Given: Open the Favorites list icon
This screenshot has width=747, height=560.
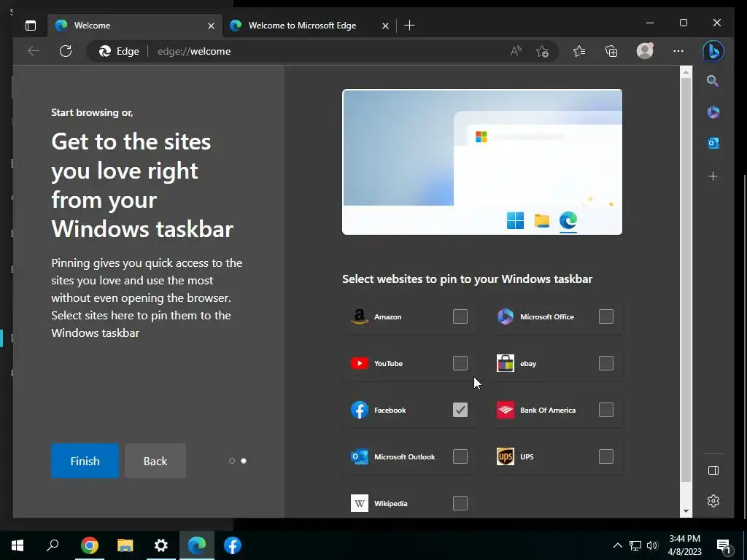Looking at the screenshot, I should point(579,51).
